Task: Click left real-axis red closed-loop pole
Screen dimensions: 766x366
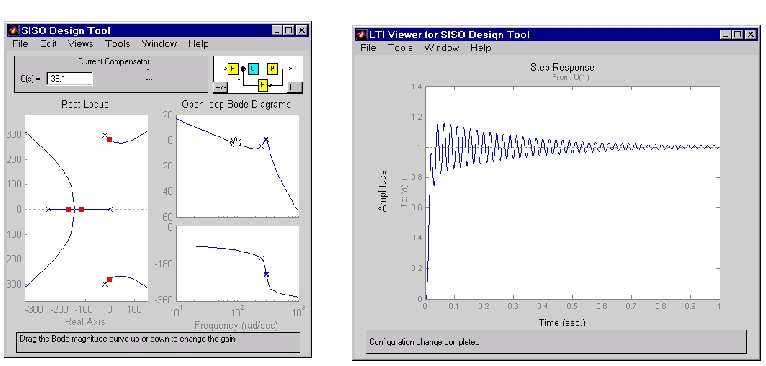Action: pyautogui.click(x=68, y=210)
